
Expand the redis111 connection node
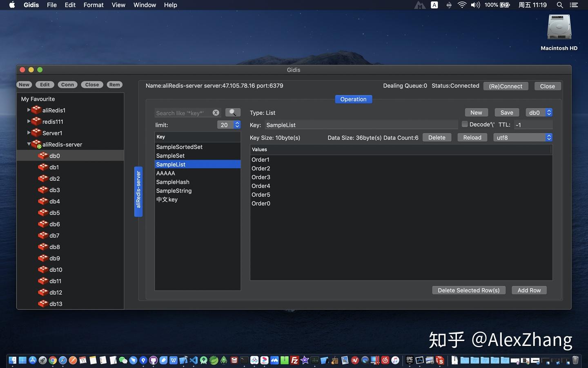tap(29, 121)
